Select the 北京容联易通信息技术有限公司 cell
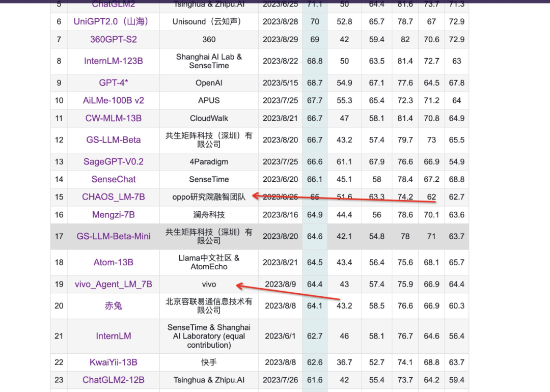 [x=209, y=306]
